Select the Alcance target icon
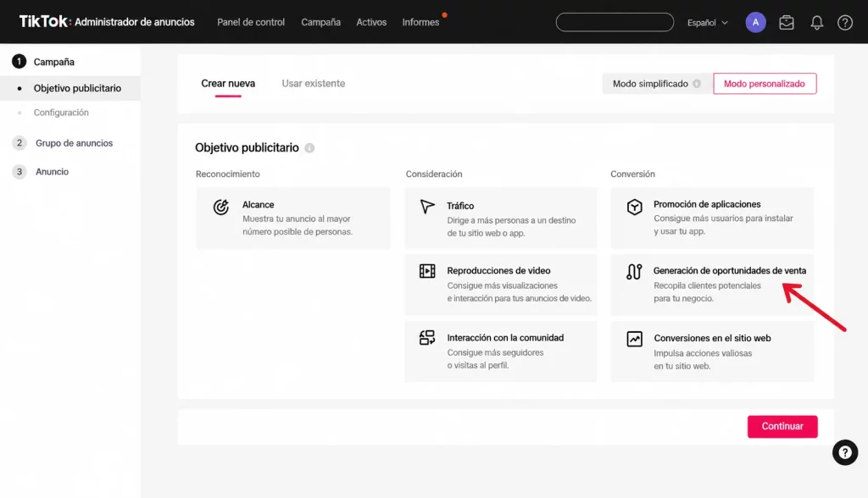Image resolution: width=868 pixels, height=498 pixels. (x=221, y=207)
